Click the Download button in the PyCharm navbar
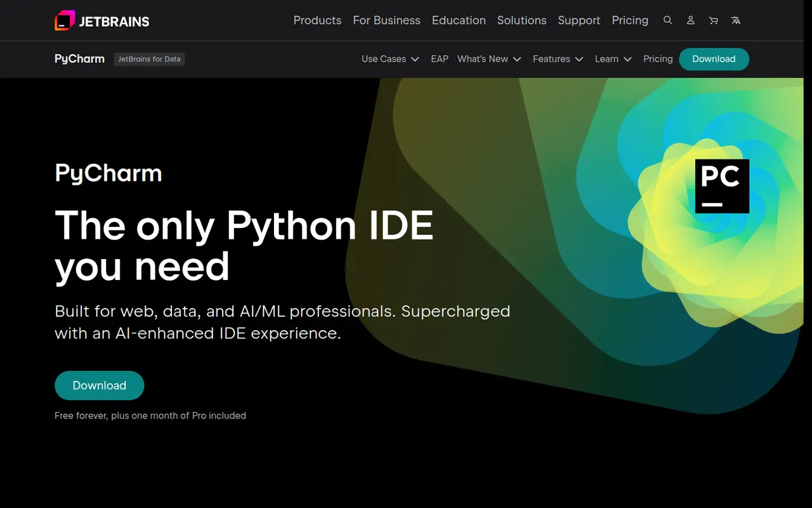The height and width of the screenshot is (508, 812). coord(714,59)
